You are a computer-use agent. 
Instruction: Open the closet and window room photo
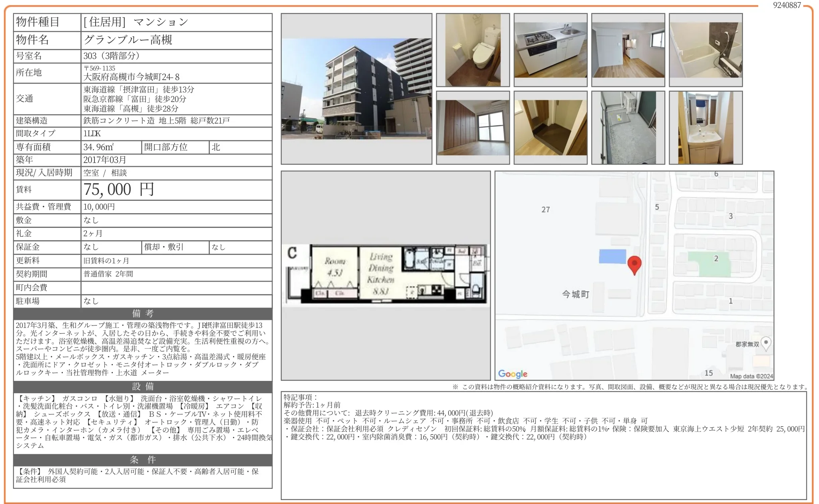pyautogui.click(x=473, y=127)
